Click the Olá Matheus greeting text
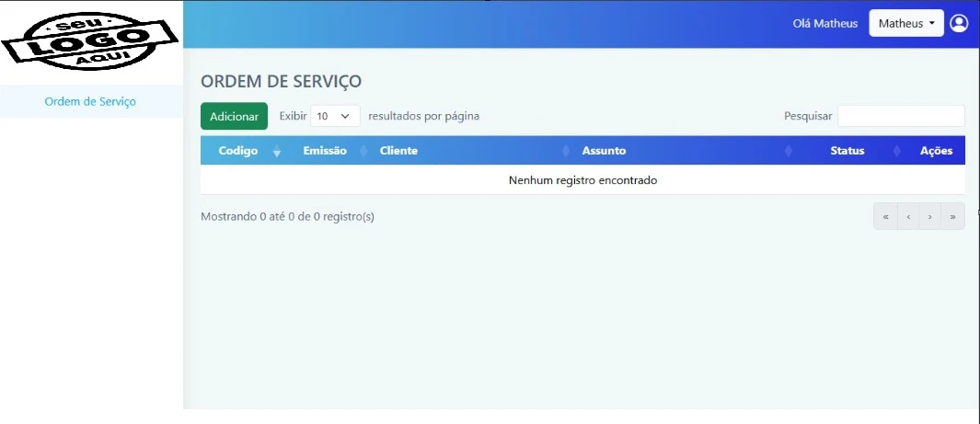Screen dimensions: 980x424 pyautogui.click(x=824, y=23)
